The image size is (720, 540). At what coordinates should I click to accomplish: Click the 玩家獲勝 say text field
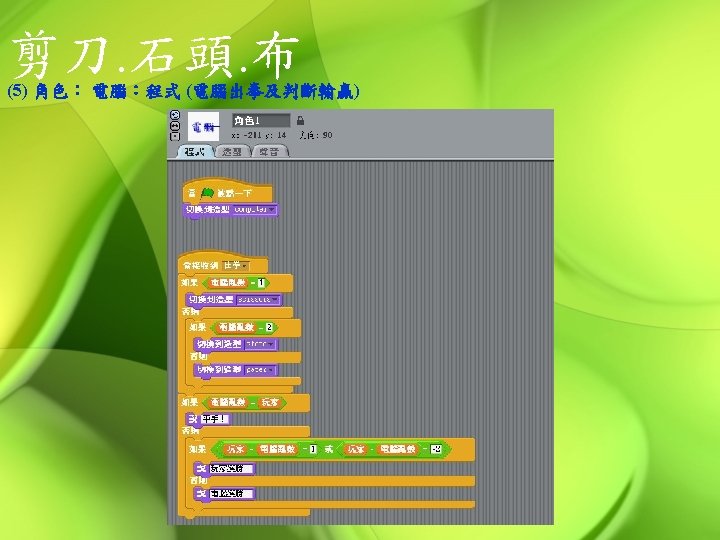click(232, 469)
